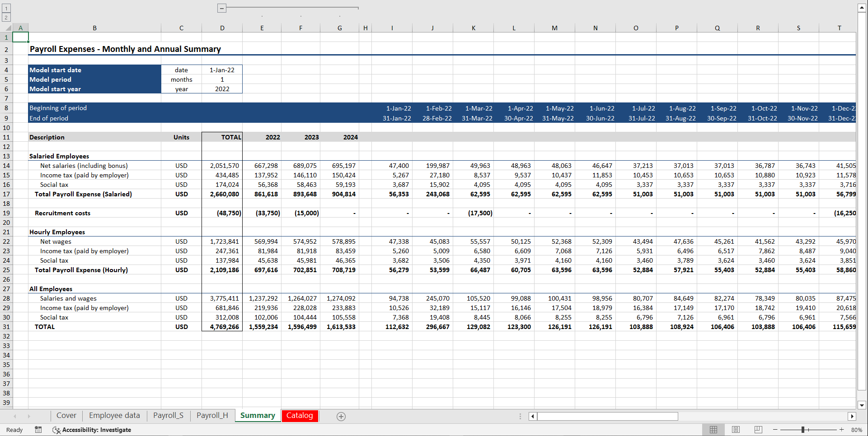
Task: Click the New Sheet plus icon
Action: (x=341, y=416)
